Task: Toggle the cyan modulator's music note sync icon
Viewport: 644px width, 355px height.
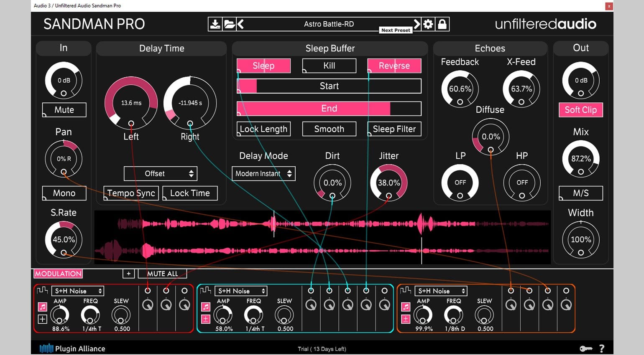Action: 205,307
